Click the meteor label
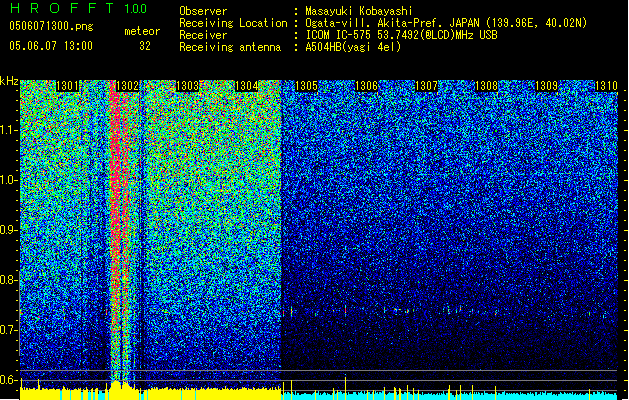 pyautogui.click(x=142, y=31)
